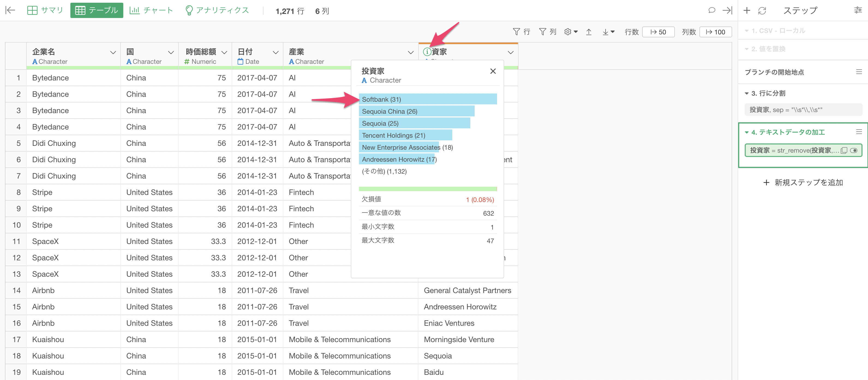Open the 時価総額 column dropdown menu
Viewport: 868px width, 380px height.
coord(224,53)
